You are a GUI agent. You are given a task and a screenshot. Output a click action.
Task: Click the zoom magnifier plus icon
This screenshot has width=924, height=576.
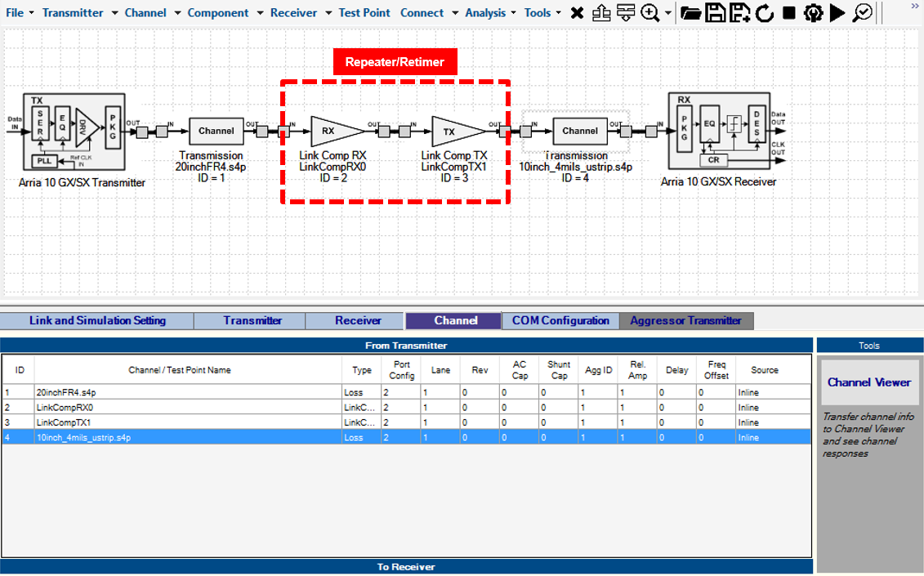point(650,13)
